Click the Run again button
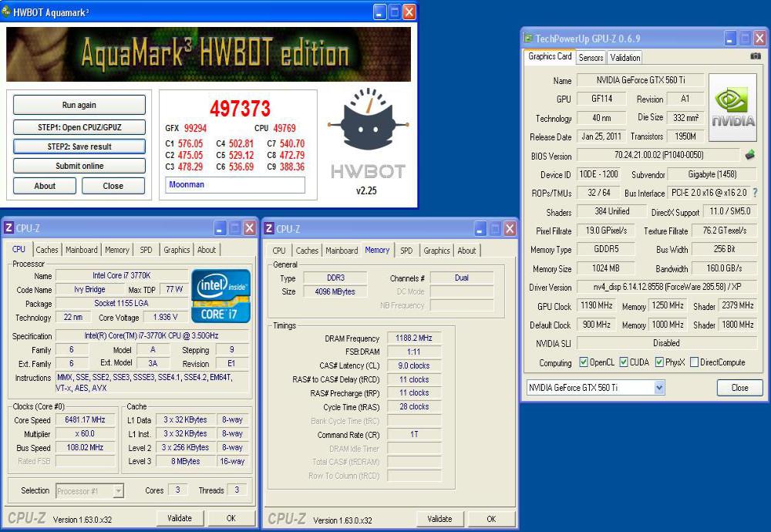Viewport: 771px width, 532px height. (x=79, y=105)
